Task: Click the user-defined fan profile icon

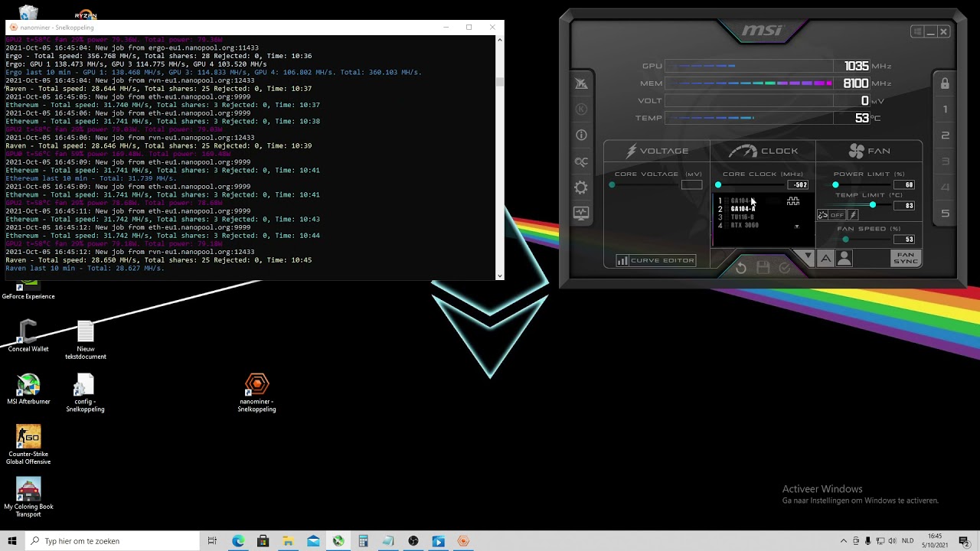Action: pyautogui.click(x=844, y=259)
